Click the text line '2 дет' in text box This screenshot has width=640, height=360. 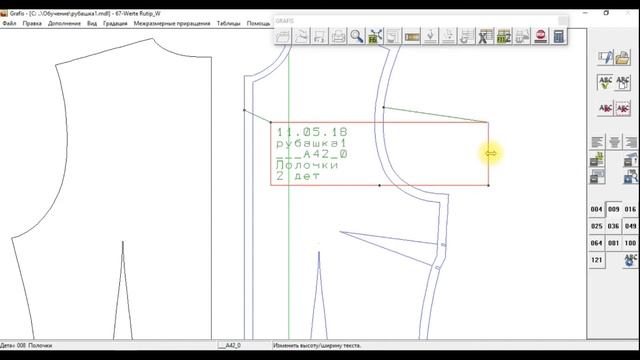tap(298, 176)
